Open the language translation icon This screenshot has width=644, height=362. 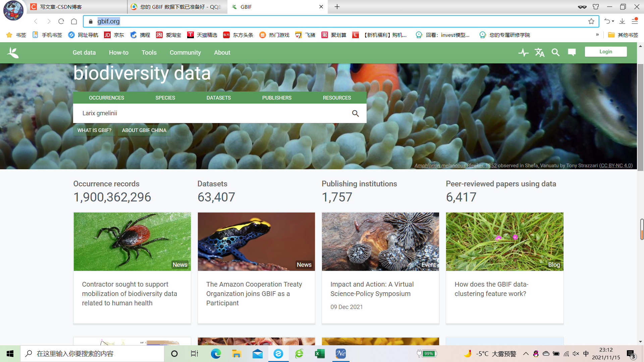(539, 53)
